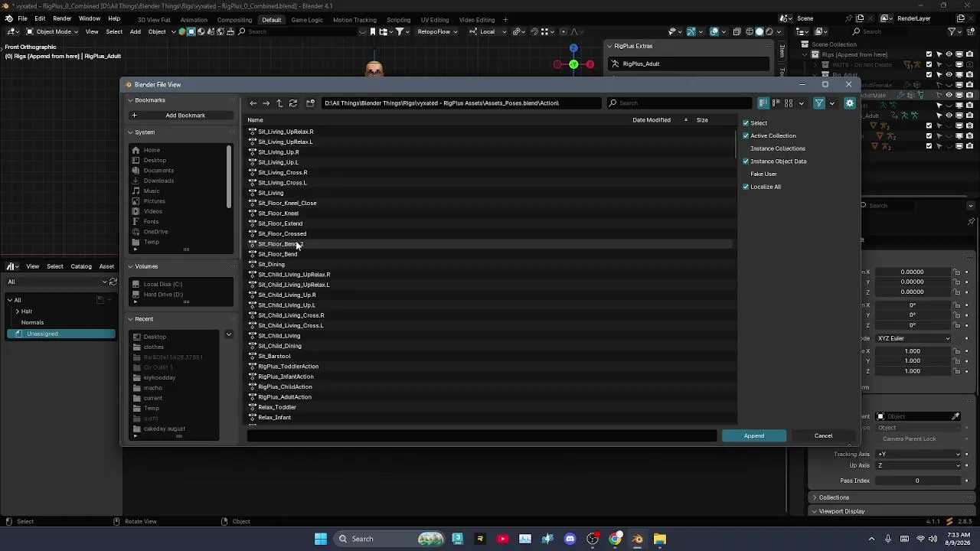The height and width of the screenshot is (551, 980).
Task: Open Discord from the taskbar
Action: coord(570,539)
